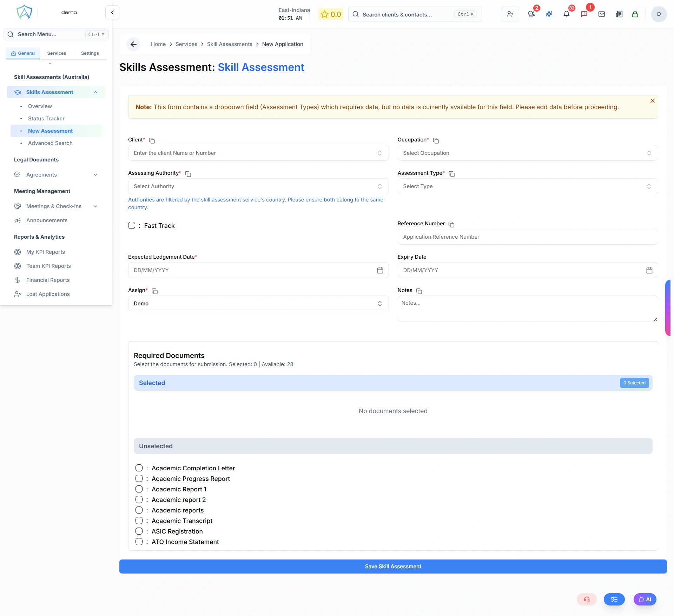
Task: Click Save Skill Assessment button
Action: coord(393,567)
